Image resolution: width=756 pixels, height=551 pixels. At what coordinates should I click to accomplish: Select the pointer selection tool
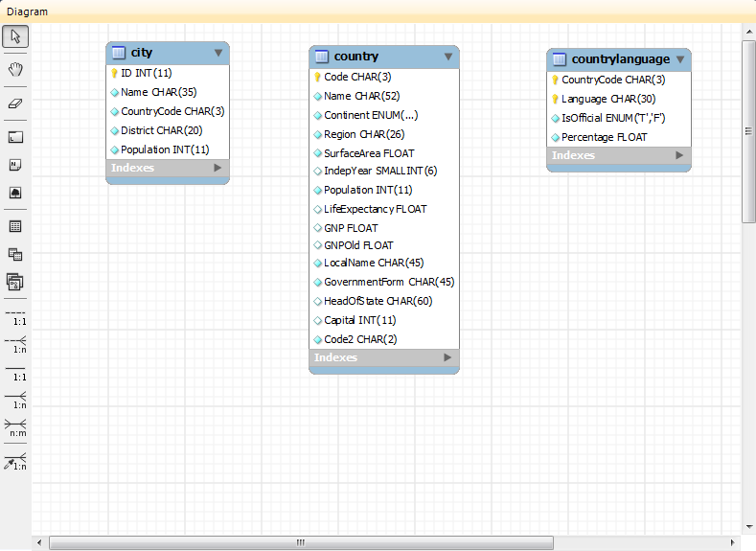click(x=15, y=37)
